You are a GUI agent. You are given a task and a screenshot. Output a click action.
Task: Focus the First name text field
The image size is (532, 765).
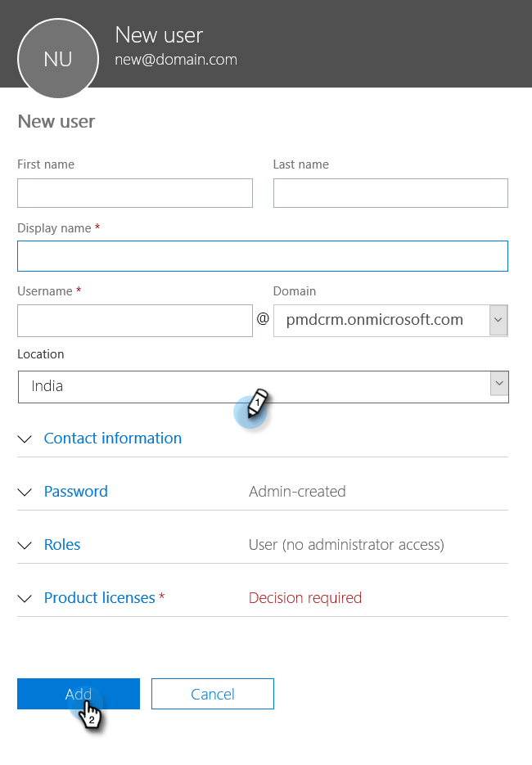coord(135,193)
